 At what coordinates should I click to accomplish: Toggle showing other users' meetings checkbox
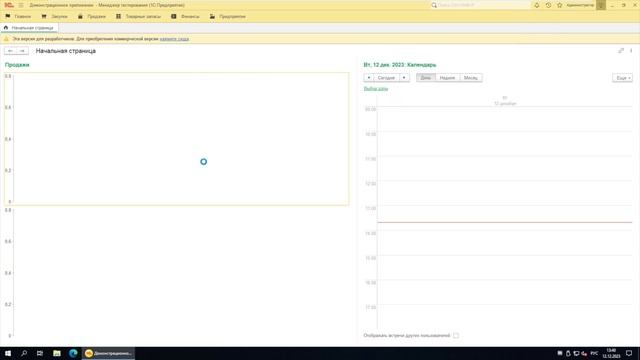[456, 336]
